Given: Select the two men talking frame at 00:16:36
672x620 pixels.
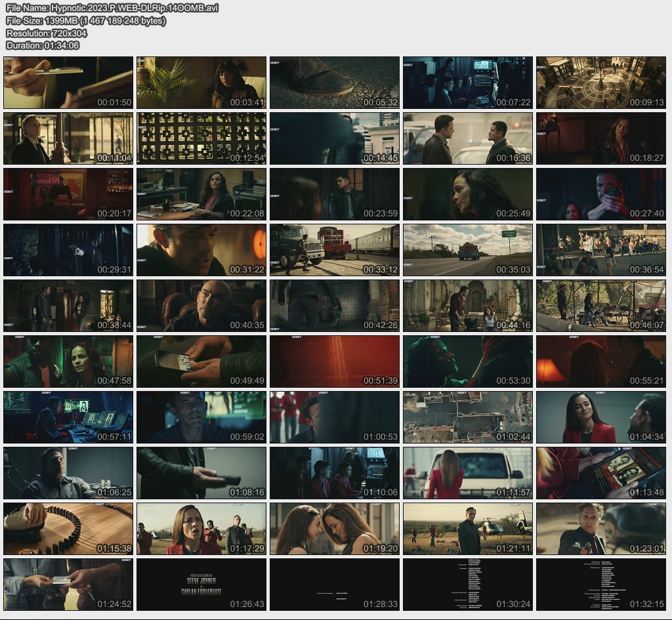Looking at the screenshot, I should (467, 138).
